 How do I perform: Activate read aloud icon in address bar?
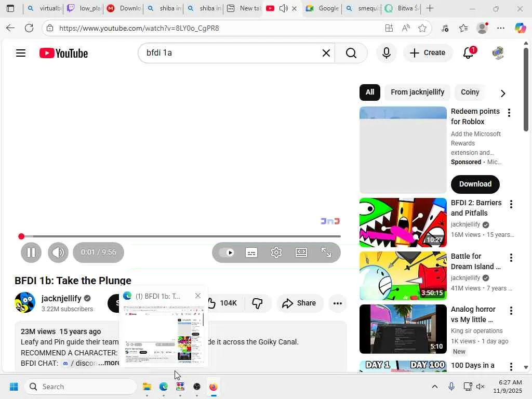coord(406,28)
